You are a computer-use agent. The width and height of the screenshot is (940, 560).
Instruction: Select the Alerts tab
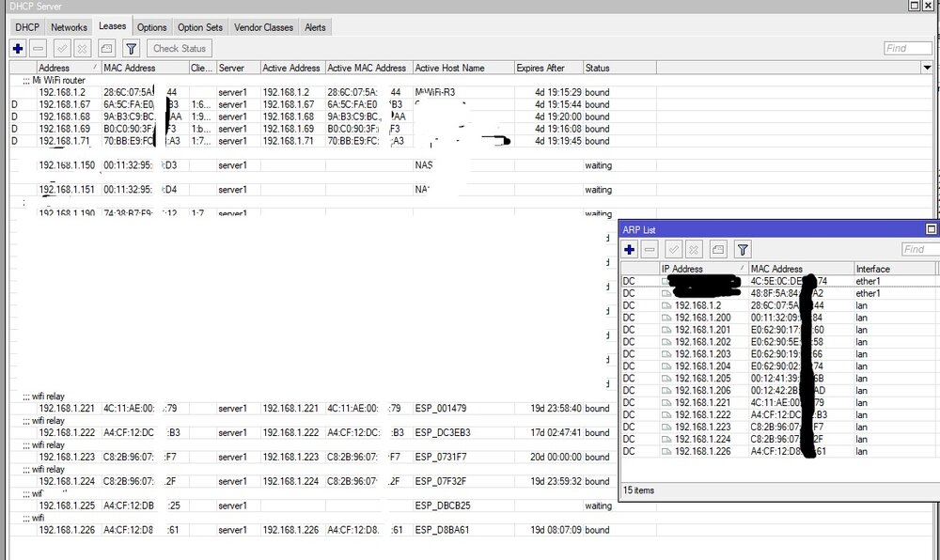pos(315,27)
